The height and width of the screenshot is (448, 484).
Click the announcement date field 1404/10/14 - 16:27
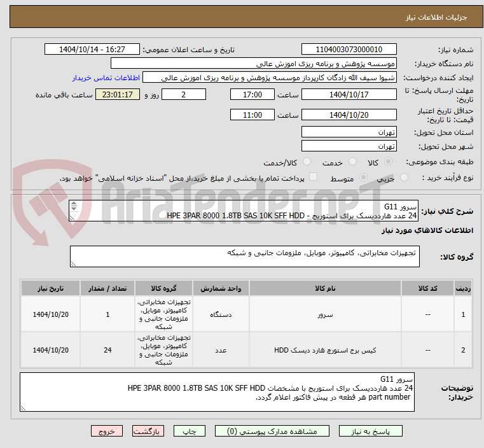pos(92,50)
